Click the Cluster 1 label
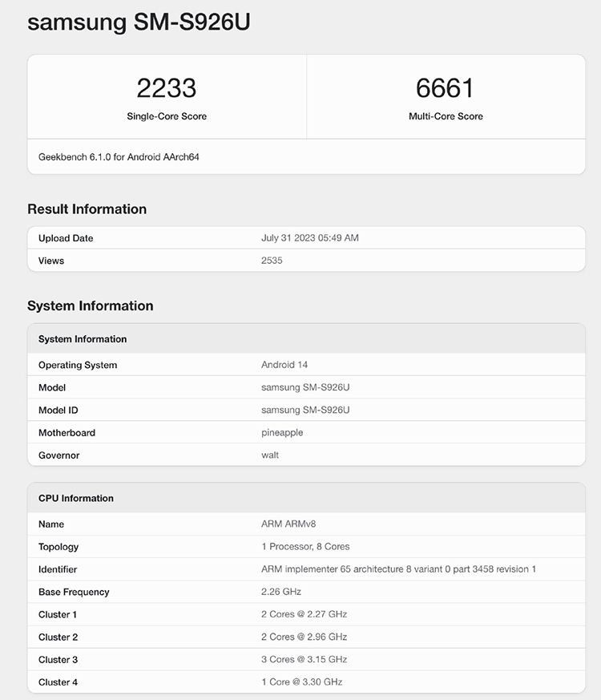 [x=58, y=615]
